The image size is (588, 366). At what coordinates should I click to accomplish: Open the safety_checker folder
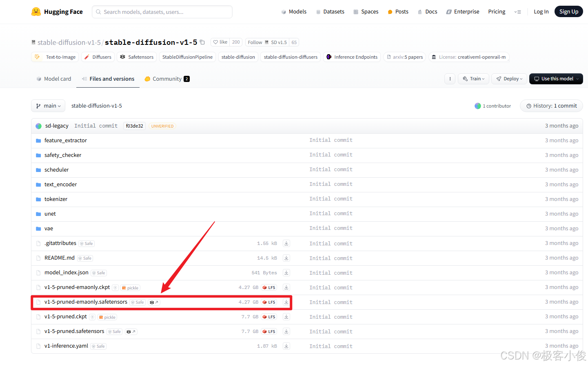point(63,155)
